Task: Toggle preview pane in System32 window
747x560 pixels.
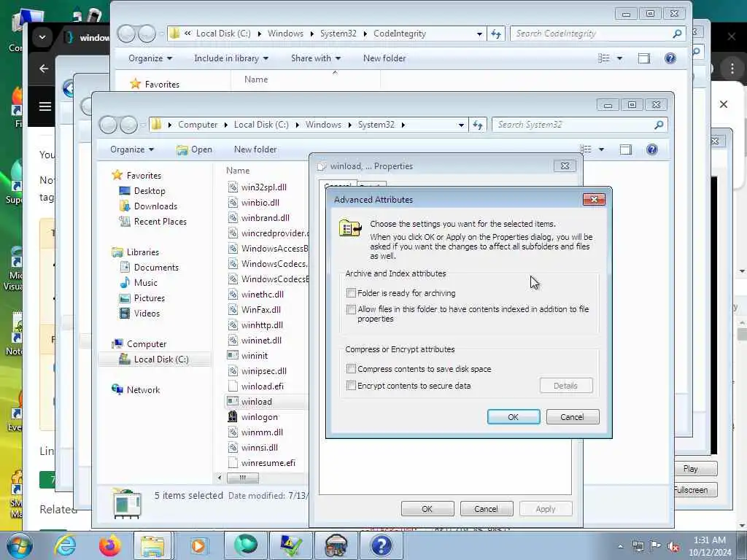Action: (x=625, y=149)
